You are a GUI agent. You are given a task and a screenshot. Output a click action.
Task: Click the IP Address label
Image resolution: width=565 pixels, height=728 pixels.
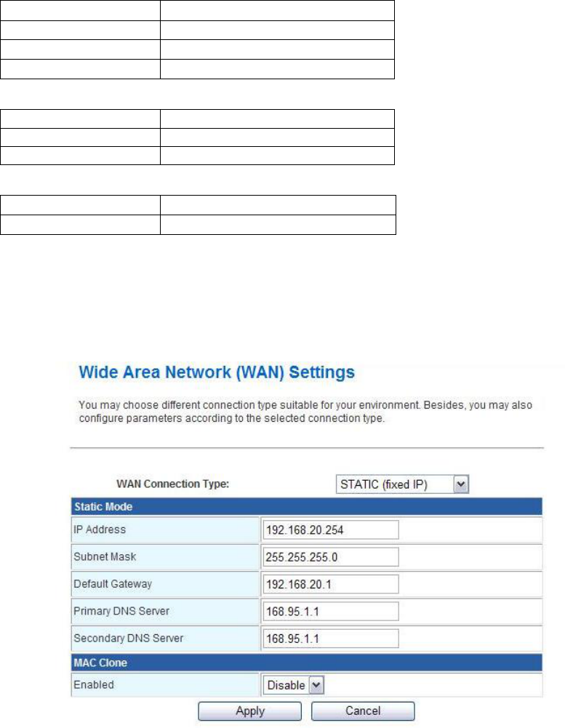[x=100, y=529]
